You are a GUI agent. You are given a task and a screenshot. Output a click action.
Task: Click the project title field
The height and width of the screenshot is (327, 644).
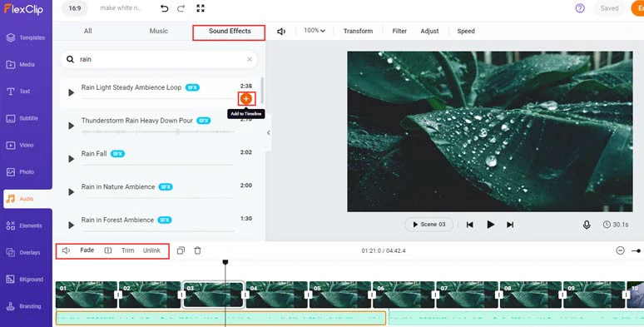click(x=121, y=8)
